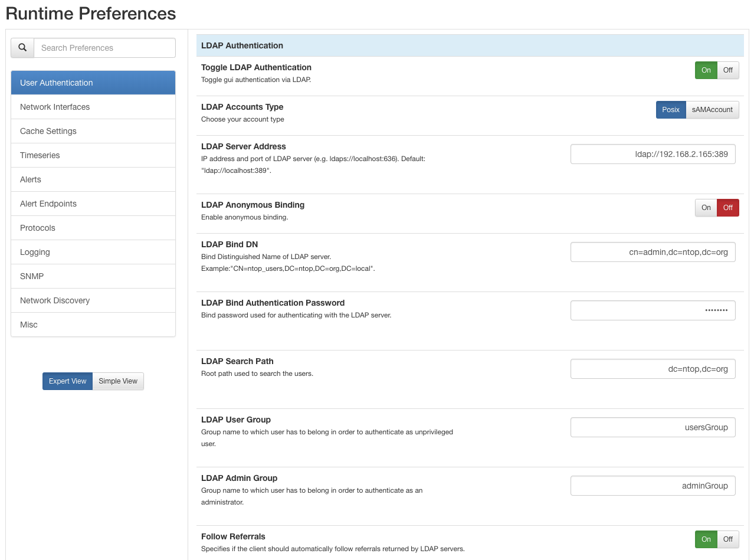Click the Follow Referrals label
Screen dimensions: 754x560
(233, 536)
